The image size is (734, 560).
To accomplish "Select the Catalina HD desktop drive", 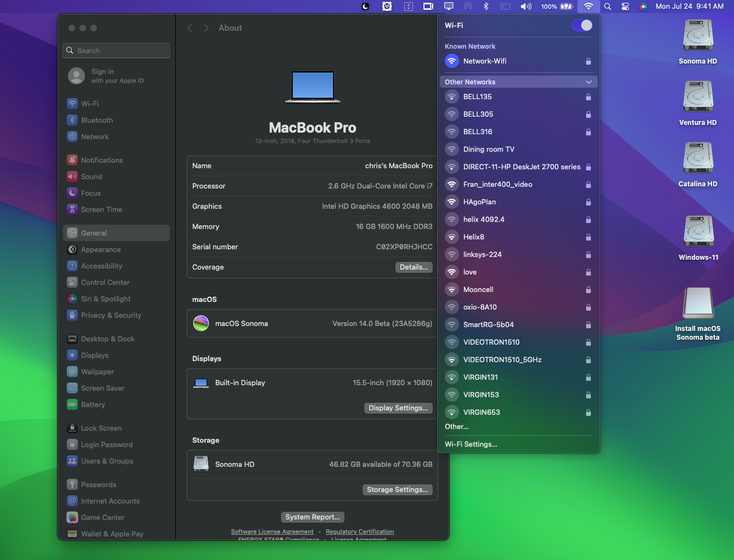I will [x=698, y=164].
